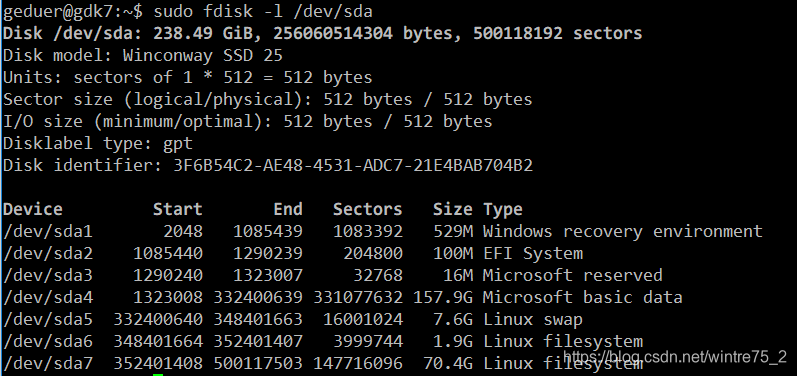Viewport: 797px width, 376px height.
Task: Click the /dev/sda5 Linux swap entry
Action: point(293,320)
